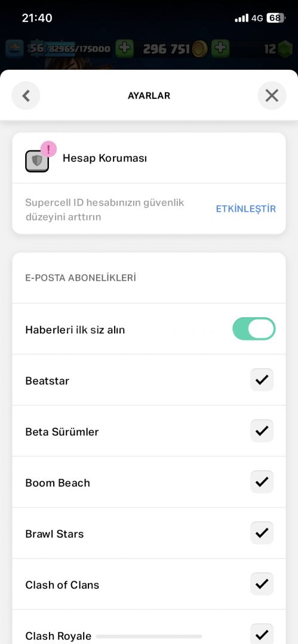The image size is (298, 644).
Task: Tap the experience progress bar 82965/175000
Action: click(79, 49)
